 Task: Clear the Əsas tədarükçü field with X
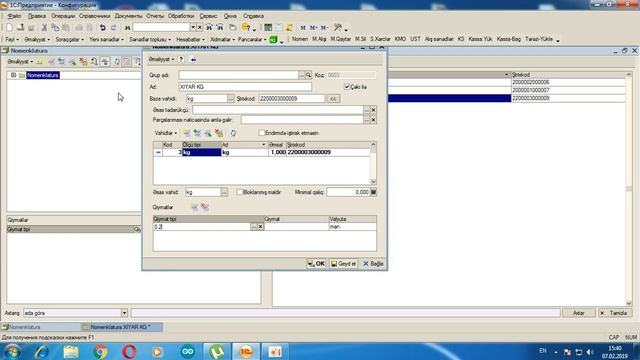click(373, 110)
